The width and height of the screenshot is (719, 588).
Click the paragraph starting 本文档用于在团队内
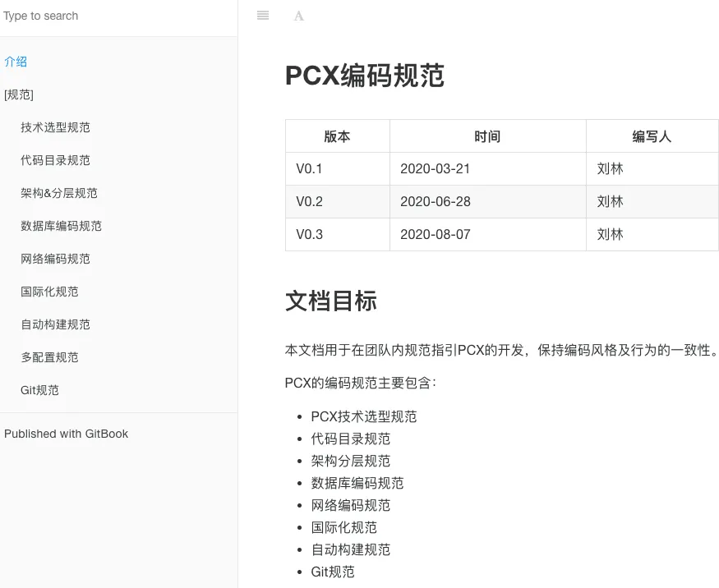[501, 350]
